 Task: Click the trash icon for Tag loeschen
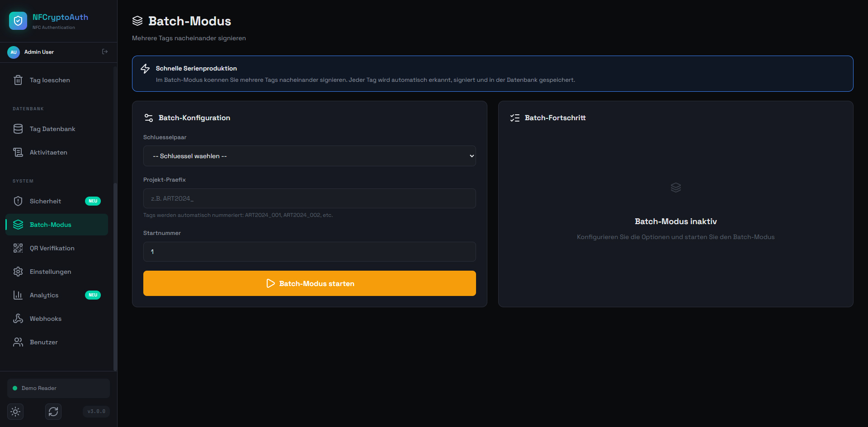pos(18,80)
